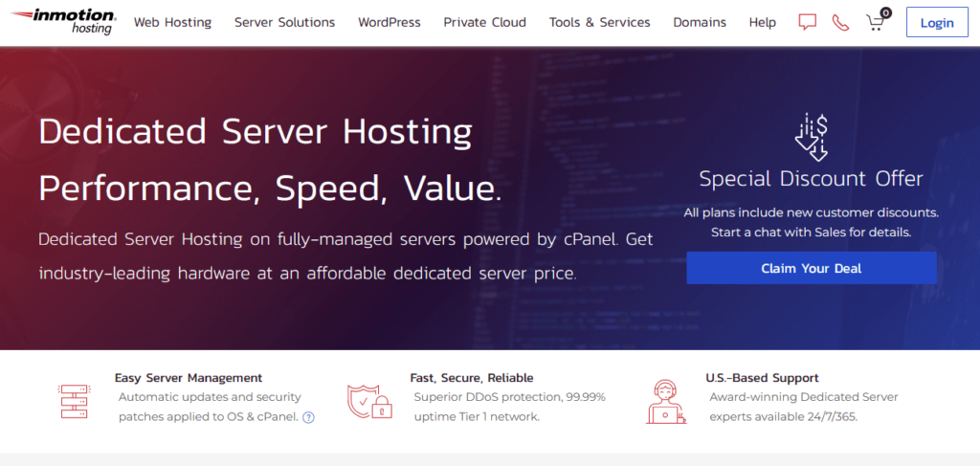Click the Automatic updates and security patches text
The height and width of the screenshot is (466, 980).
coord(210,407)
